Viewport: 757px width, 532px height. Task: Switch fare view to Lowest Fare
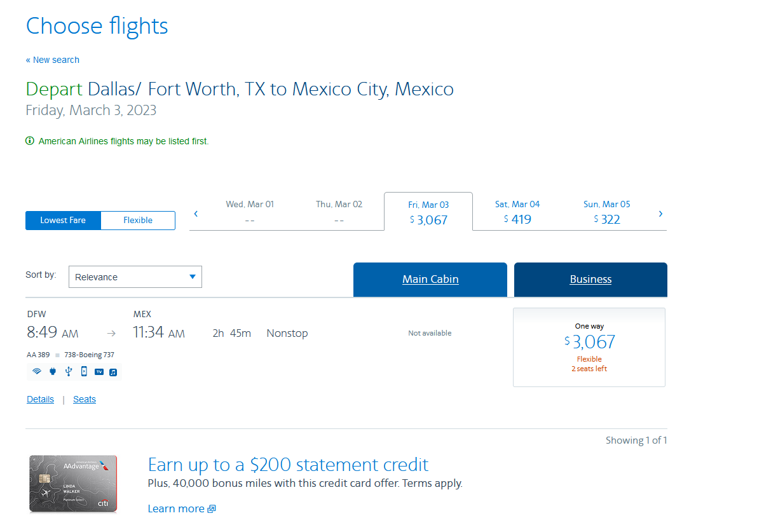[63, 221]
